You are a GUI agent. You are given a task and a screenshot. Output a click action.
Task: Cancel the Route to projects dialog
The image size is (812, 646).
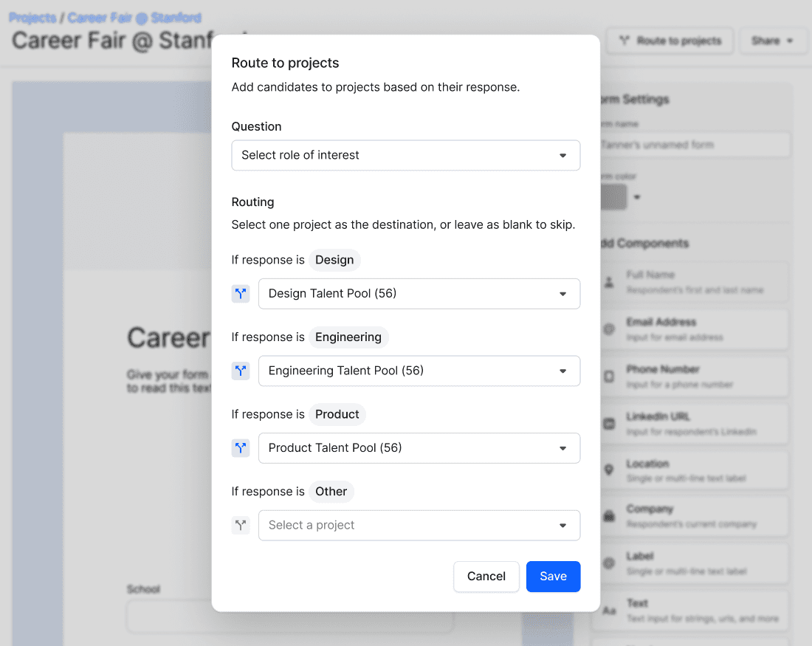(x=486, y=577)
